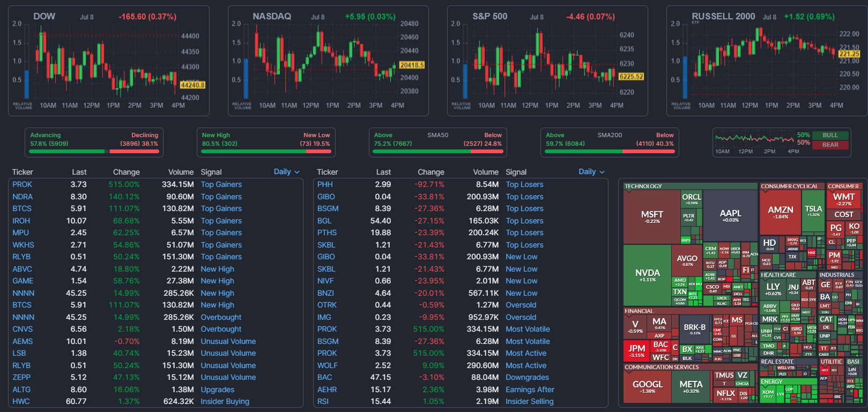Viewport: 868px width, 412px height.
Task: Open the Downgrades signal link
Action: point(528,377)
